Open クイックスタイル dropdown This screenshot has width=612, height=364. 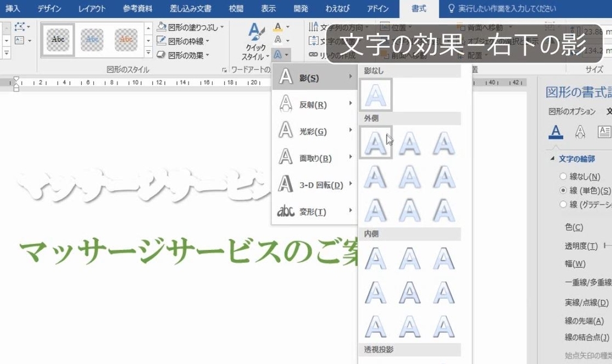256,42
